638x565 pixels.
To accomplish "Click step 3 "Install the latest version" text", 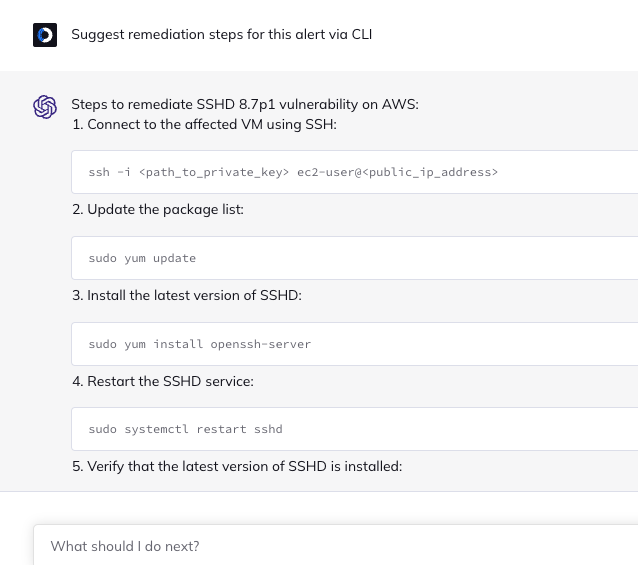I will pyautogui.click(x=187, y=295).
